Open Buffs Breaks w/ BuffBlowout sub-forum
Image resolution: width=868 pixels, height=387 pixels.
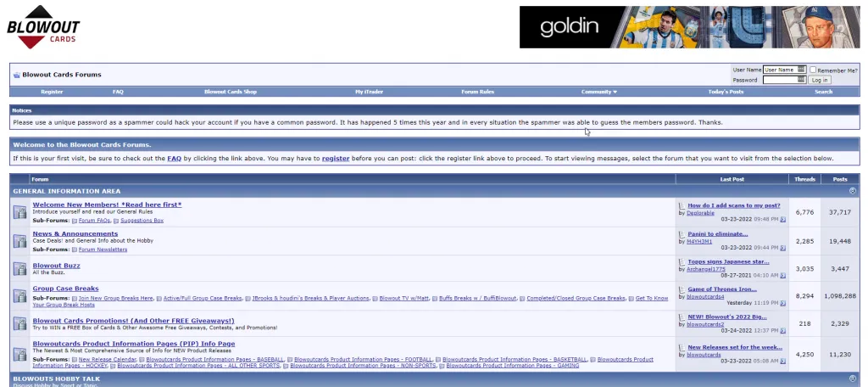tap(477, 298)
